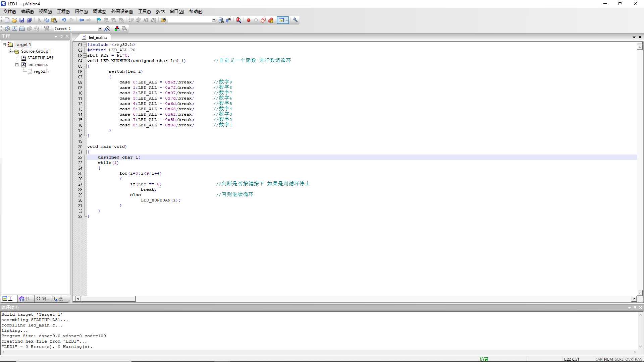Start the debug session with magnifier icon
This screenshot has height=362, width=644.
238,20
